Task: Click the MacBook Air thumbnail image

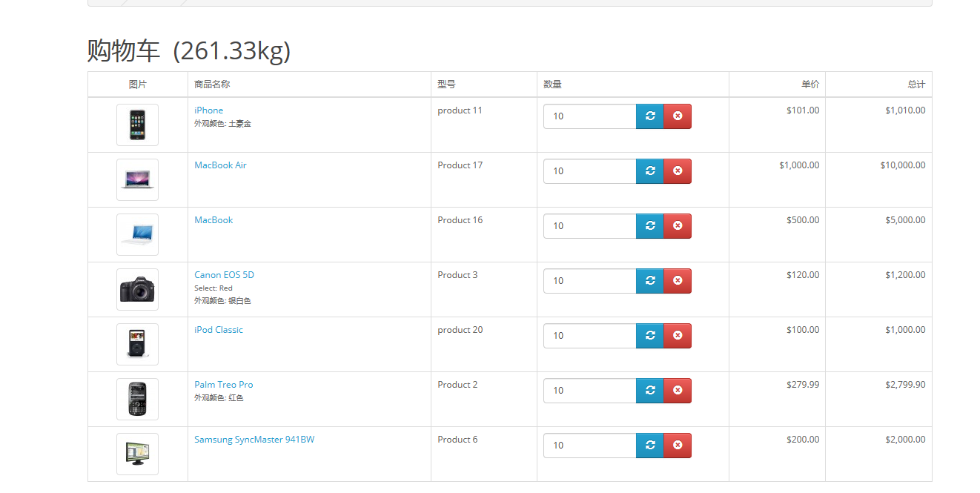Action: click(137, 179)
